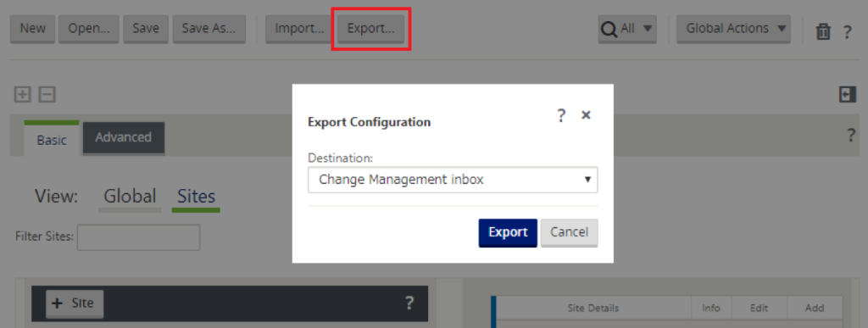Expand the Global Actions menu
The image size is (868, 328).
(733, 29)
